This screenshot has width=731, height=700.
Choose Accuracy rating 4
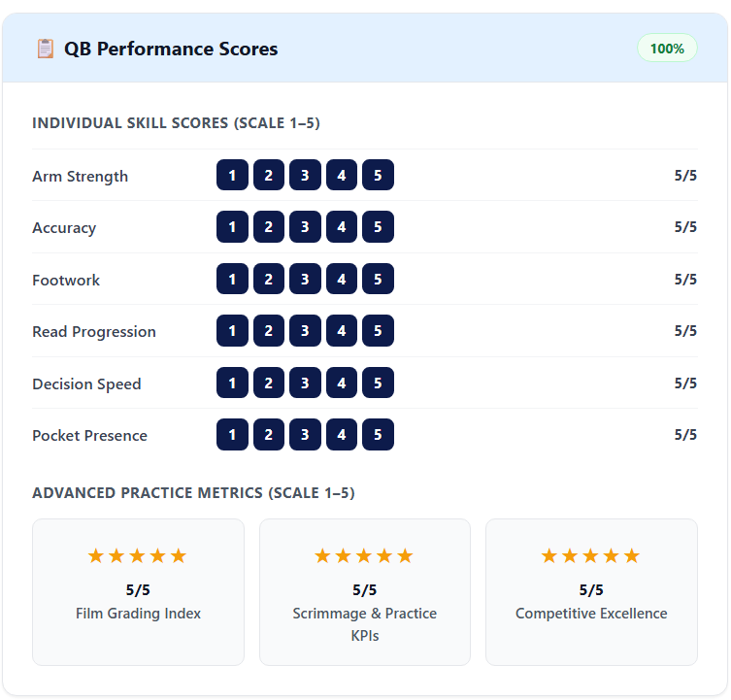(342, 227)
